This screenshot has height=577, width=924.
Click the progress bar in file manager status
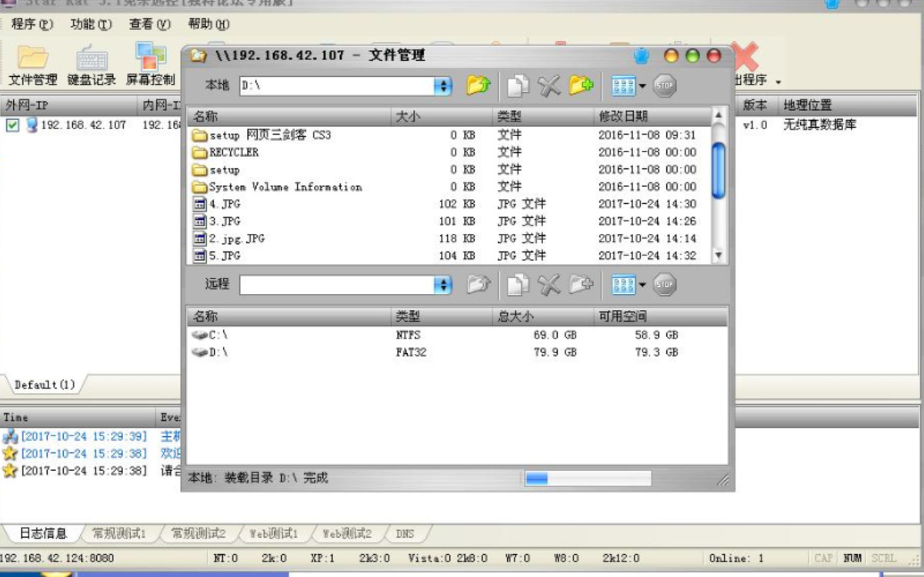coord(588,479)
